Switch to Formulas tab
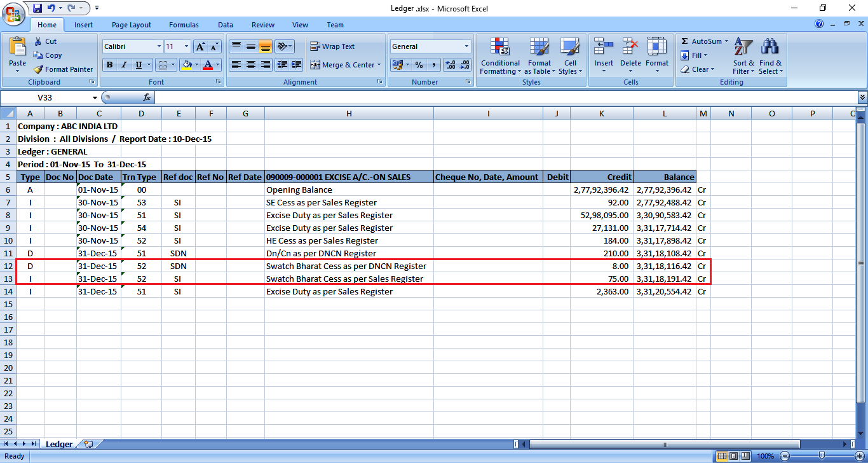Viewport: 868px width, 463px height. [184, 25]
